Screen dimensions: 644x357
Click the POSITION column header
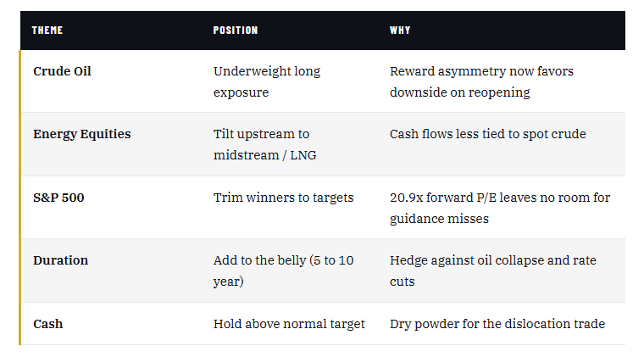click(235, 31)
